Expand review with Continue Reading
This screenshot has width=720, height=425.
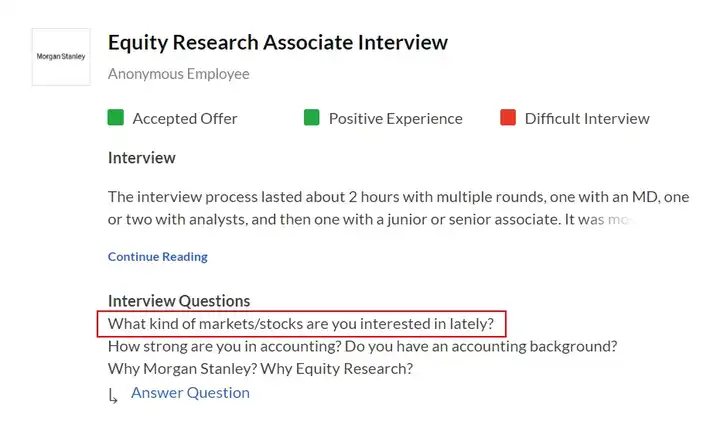click(157, 256)
